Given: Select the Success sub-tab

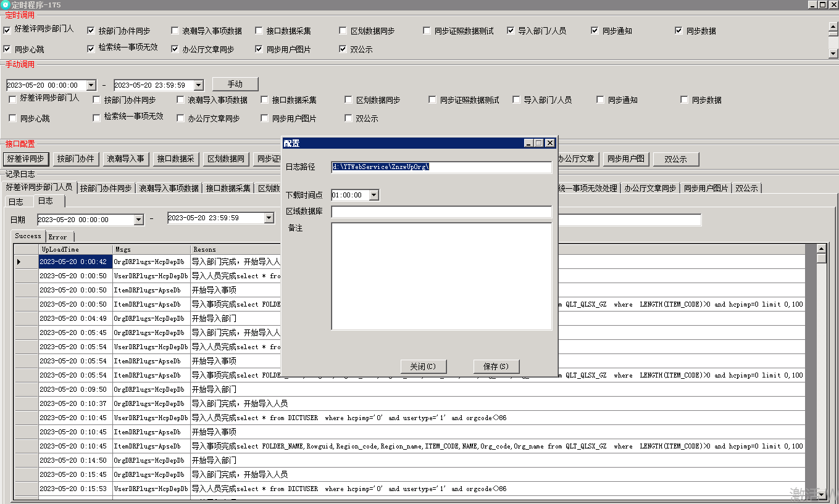Looking at the screenshot, I should (28, 236).
